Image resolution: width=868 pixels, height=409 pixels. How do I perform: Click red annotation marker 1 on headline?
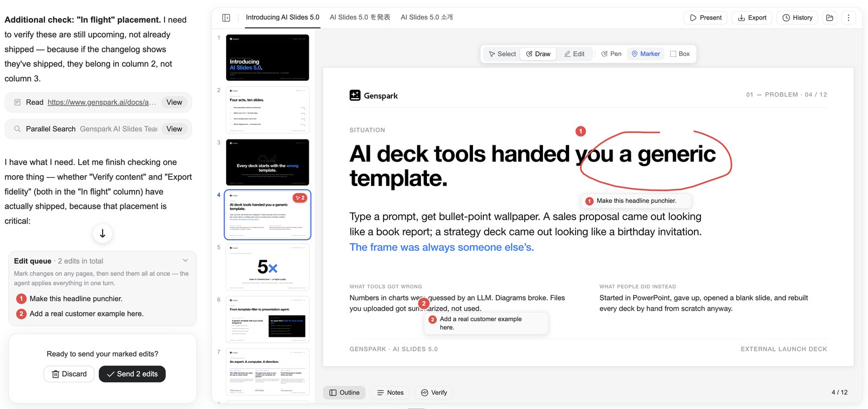pos(580,131)
